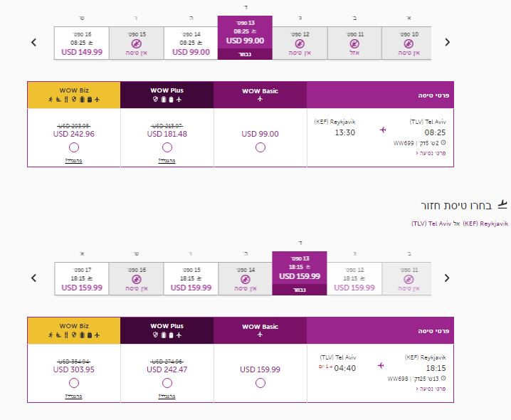Click the landing plane icon beside return flight heading
511x420 pixels.
point(502,205)
